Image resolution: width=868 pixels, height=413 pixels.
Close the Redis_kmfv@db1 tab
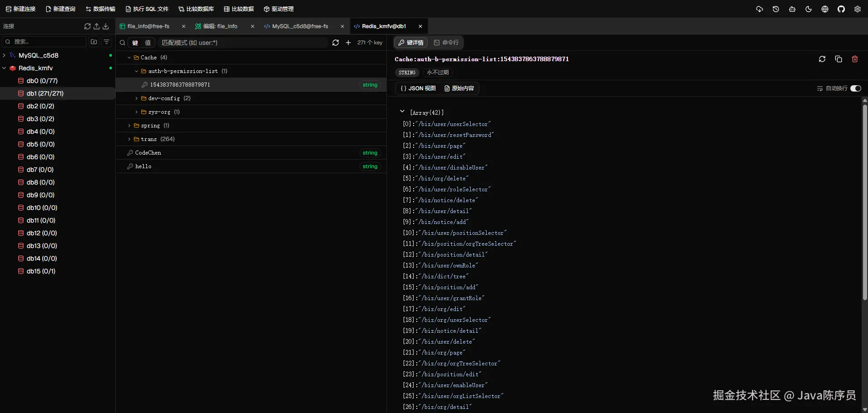tap(420, 26)
